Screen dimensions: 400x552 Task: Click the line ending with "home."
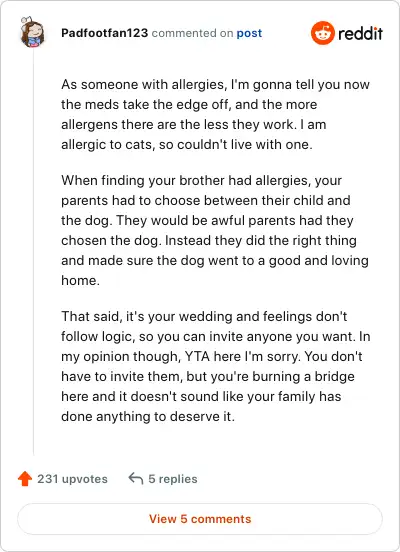pos(81,280)
